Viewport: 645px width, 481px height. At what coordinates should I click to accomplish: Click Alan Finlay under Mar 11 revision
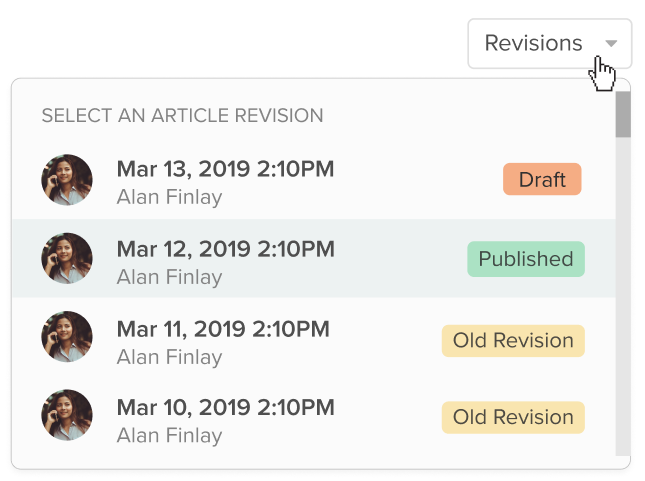169,356
